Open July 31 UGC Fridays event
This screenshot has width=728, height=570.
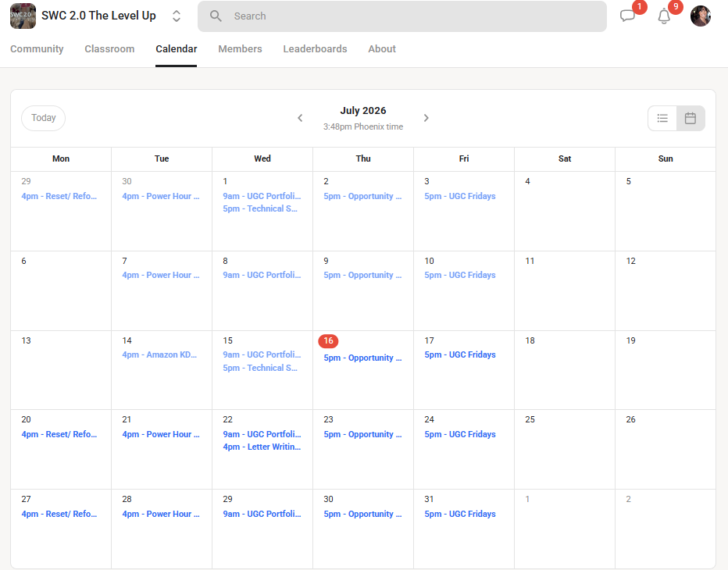point(459,514)
